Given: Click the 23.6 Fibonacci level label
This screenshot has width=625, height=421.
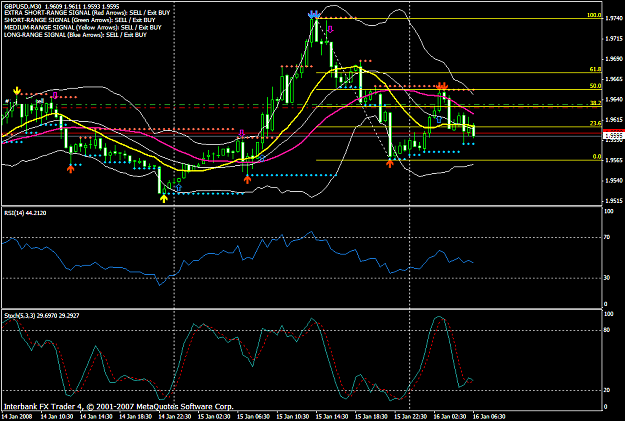Looking at the screenshot, I should coord(596,123).
